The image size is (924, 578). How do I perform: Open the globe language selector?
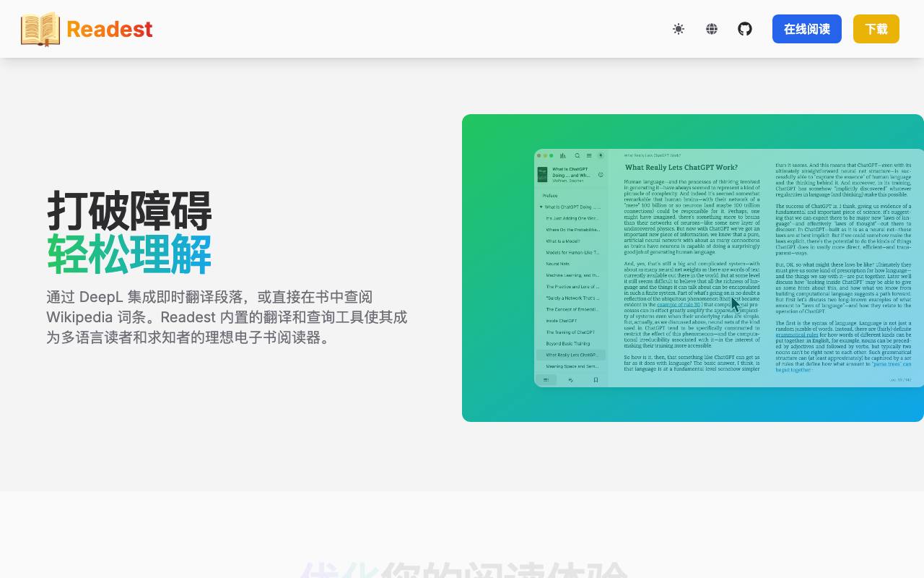[712, 29]
